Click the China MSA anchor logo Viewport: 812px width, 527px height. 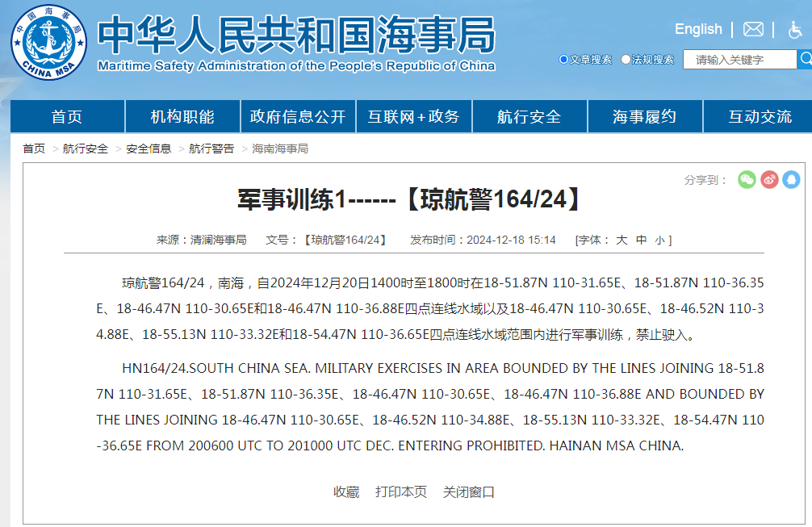(x=49, y=41)
